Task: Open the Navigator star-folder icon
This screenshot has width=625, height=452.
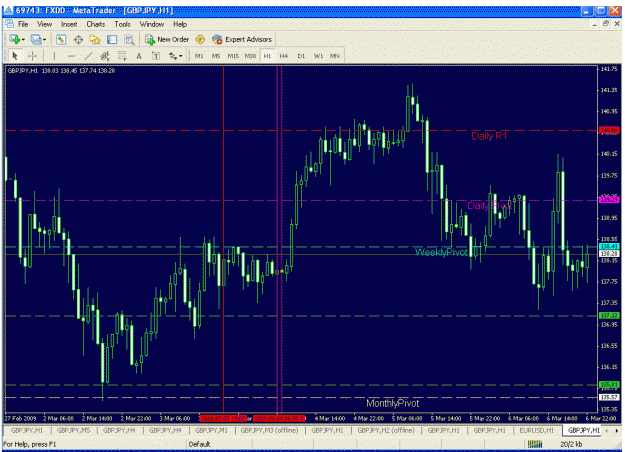Action: pyautogui.click(x=95, y=39)
